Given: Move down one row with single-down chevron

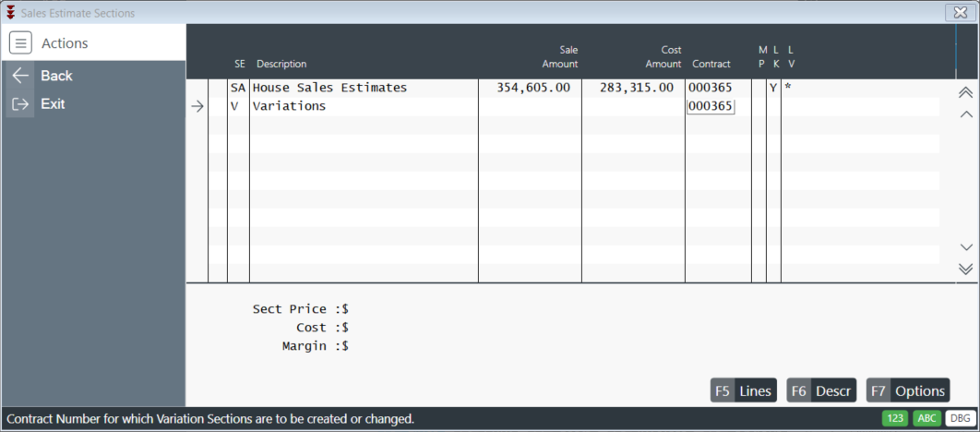Looking at the screenshot, I should [x=965, y=247].
